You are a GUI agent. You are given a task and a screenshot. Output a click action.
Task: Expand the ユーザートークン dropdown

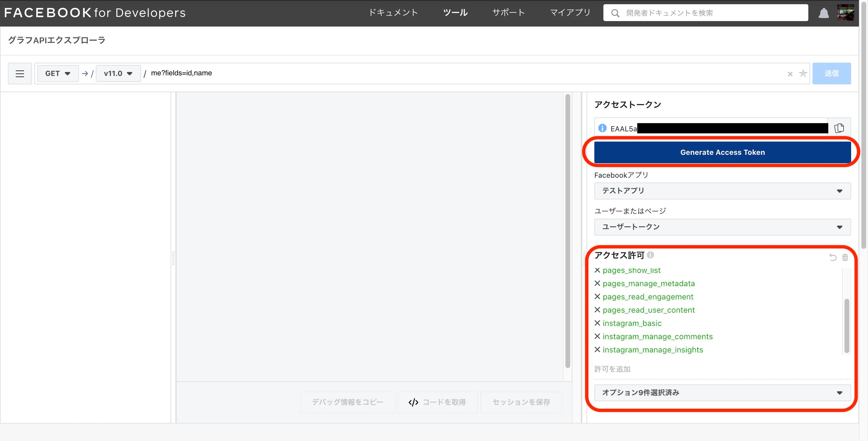(x=722, y=227)
